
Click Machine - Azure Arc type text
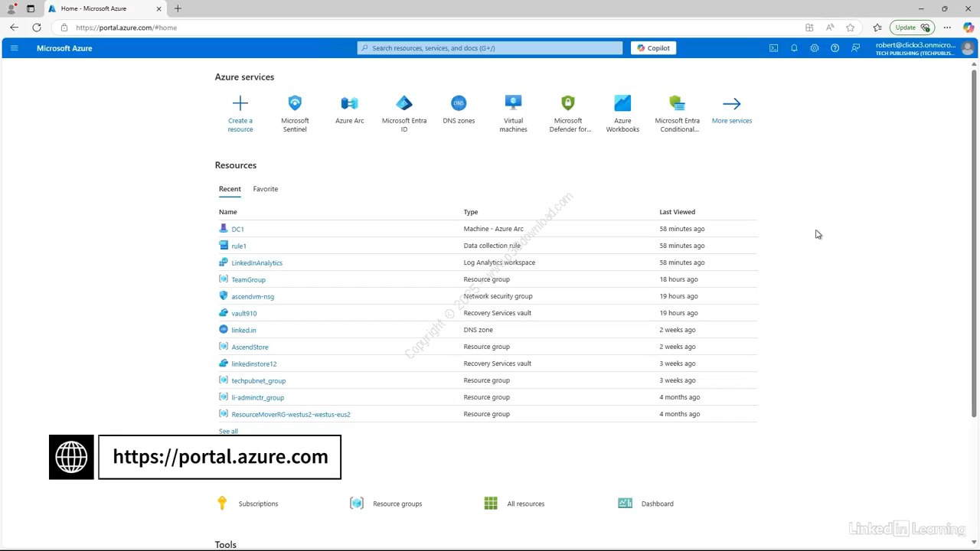click(x=494, y=229)
